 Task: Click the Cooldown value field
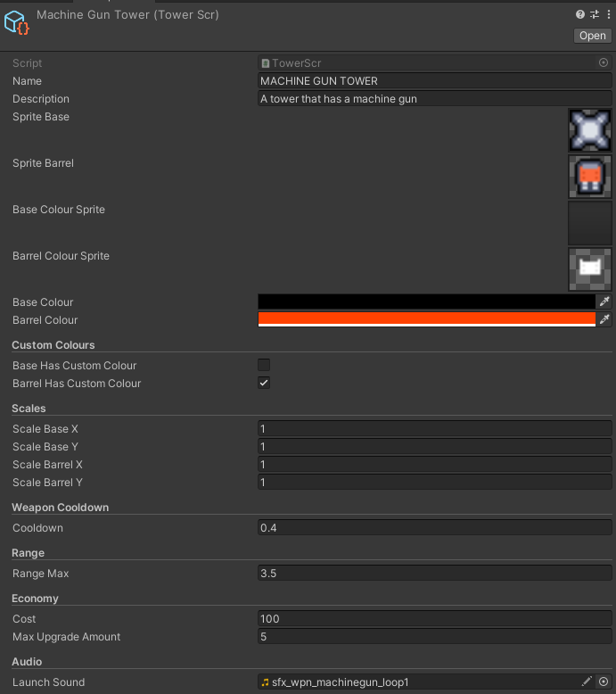[x=435, y=527]
